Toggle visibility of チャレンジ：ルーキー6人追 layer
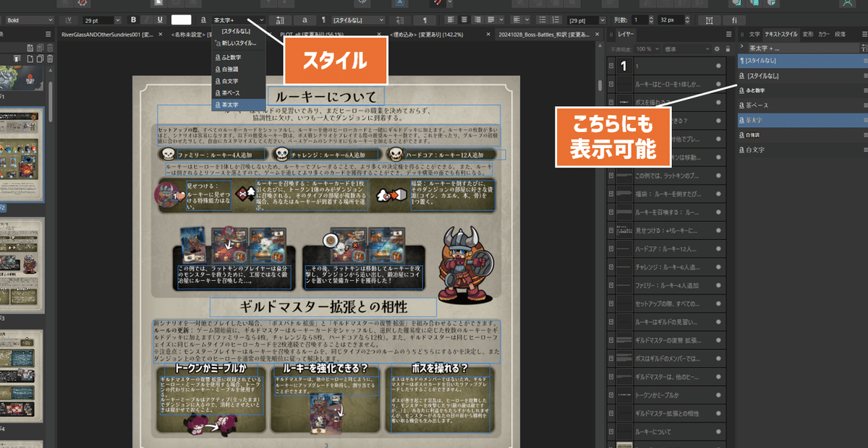 point(718,267)
